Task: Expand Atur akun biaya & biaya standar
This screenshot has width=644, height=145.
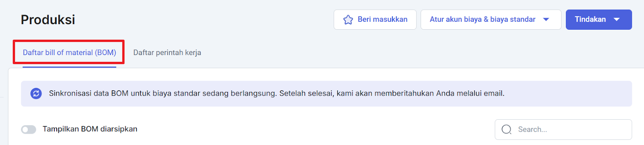Action: tap(491, 20)
